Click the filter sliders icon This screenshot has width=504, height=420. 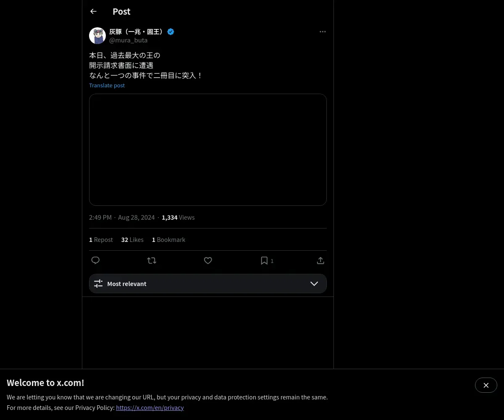tap(98, 284)
